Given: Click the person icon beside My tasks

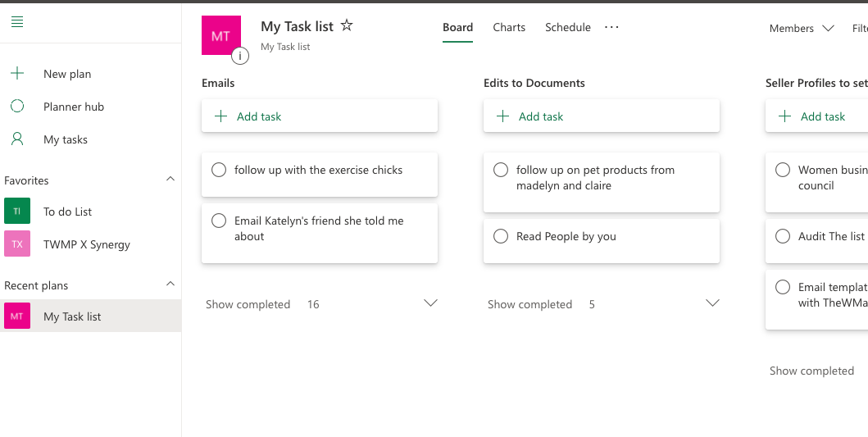Looking at the screenshot, I should coord(17,139).
